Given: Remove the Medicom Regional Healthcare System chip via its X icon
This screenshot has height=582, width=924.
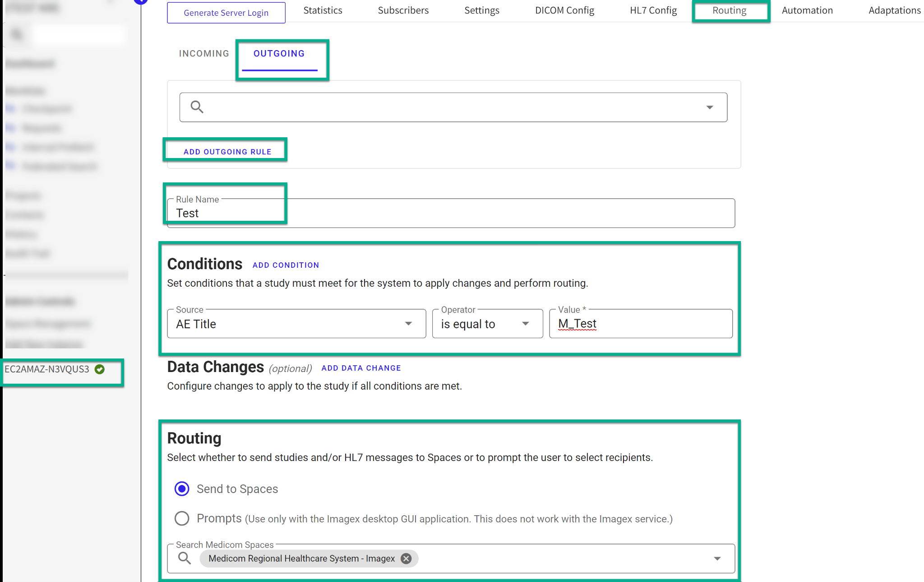Looking at the screenshot, I should [x=405, y=559].
